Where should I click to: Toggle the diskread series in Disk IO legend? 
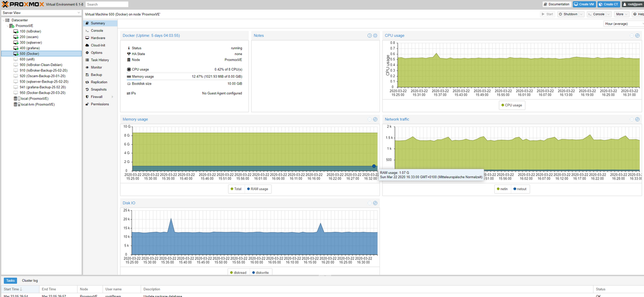click(239, 272)
